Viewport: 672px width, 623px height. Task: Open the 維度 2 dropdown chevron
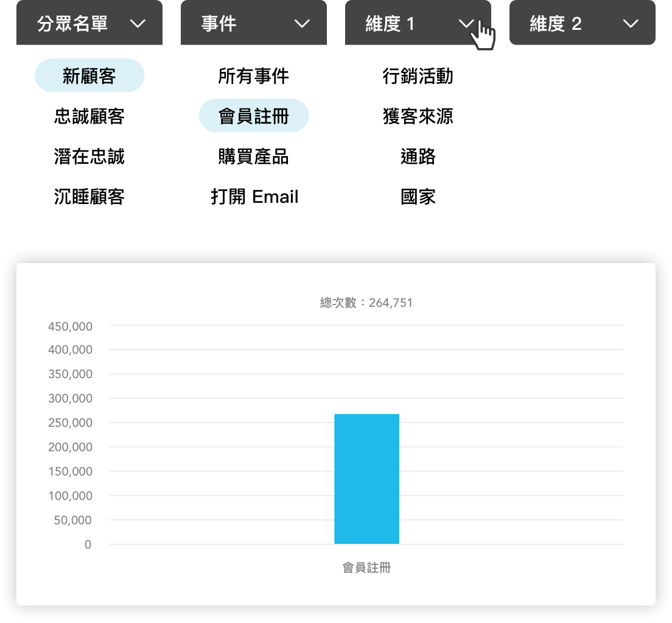pyautogui.click(x=631, y=24)
